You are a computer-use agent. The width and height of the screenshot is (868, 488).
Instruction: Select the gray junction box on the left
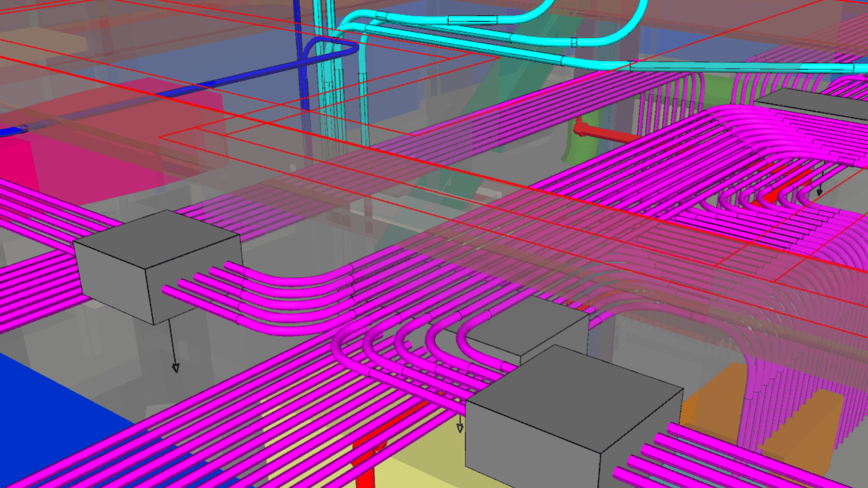coord(154,265)
